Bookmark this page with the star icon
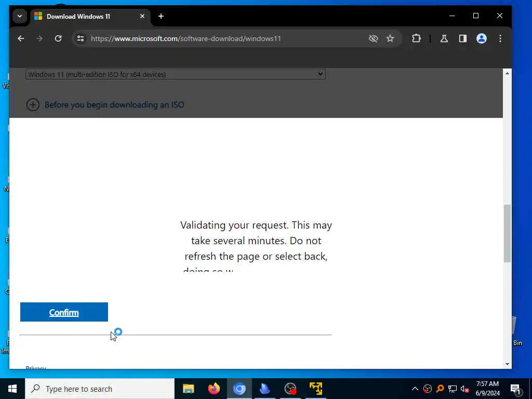532x399 pixels. pos(390,38)
